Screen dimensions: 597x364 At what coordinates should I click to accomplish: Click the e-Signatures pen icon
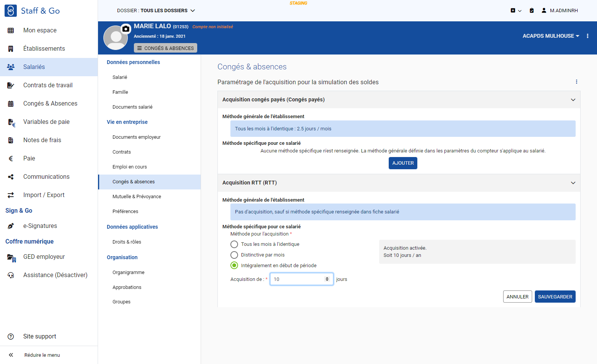[x=11, y=226]
